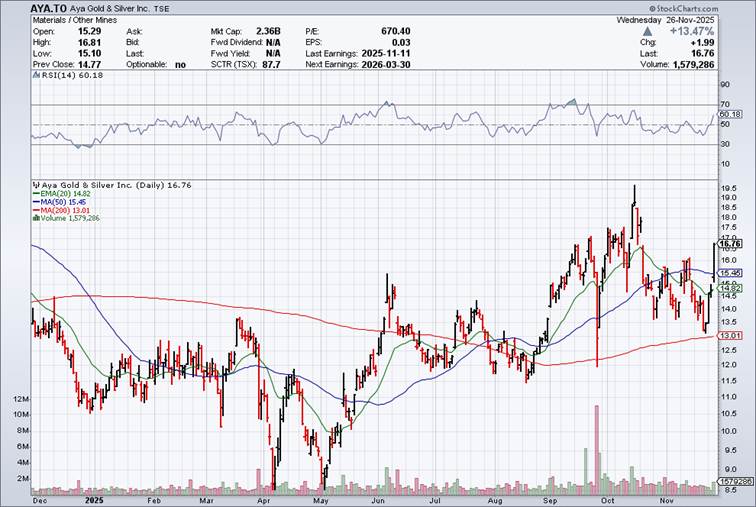Click the Apr label on time axis
This screenshot has height=507, width=756.
[x=263, y=501]
